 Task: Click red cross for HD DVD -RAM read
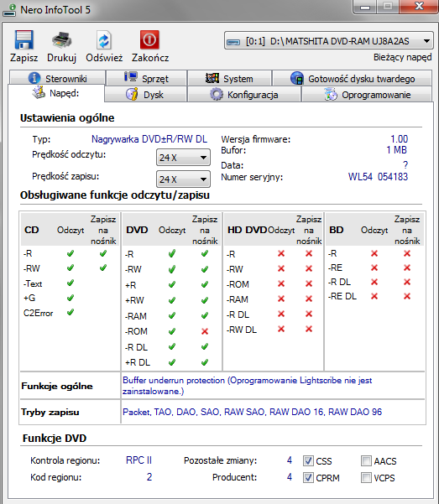tap(281, 299)
